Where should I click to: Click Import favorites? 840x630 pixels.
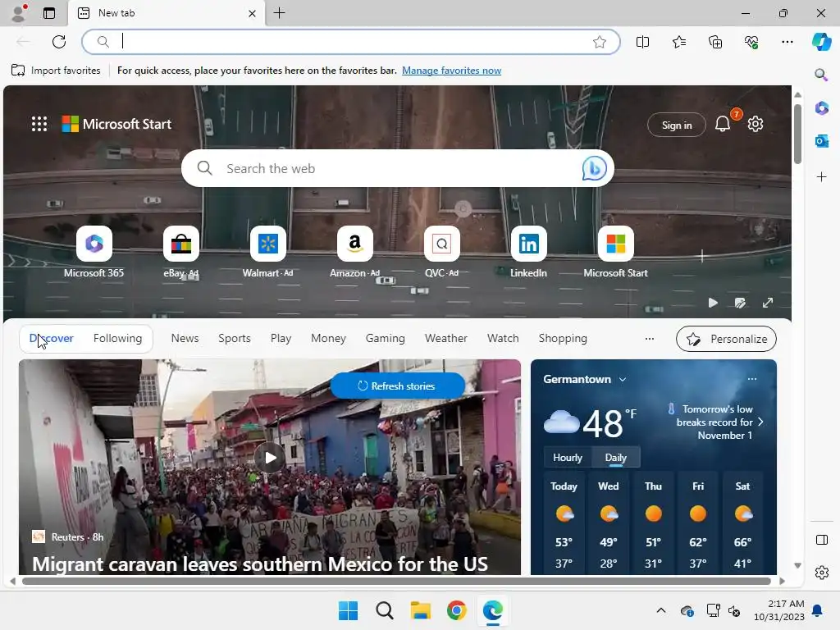(56, 71)
